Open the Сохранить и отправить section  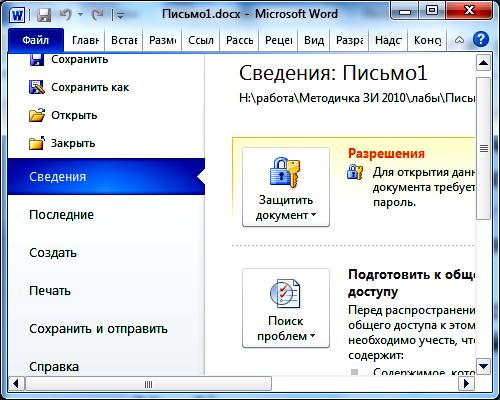coord(98,329)
